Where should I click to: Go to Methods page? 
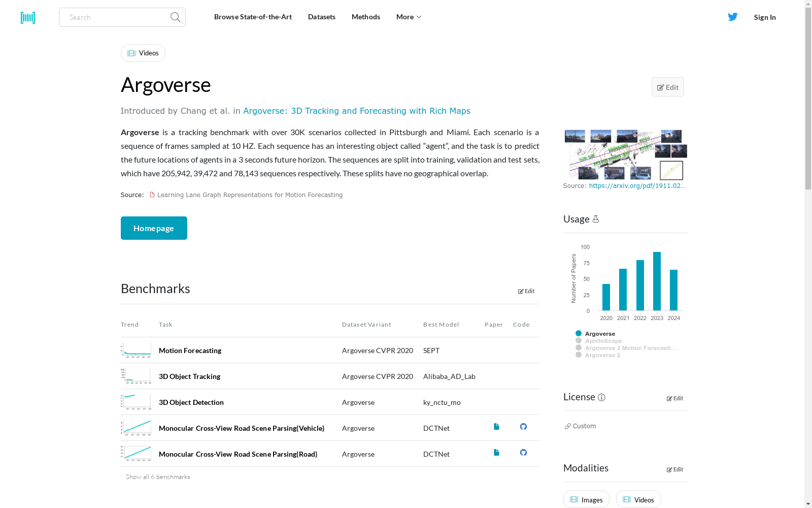point(366,17)
